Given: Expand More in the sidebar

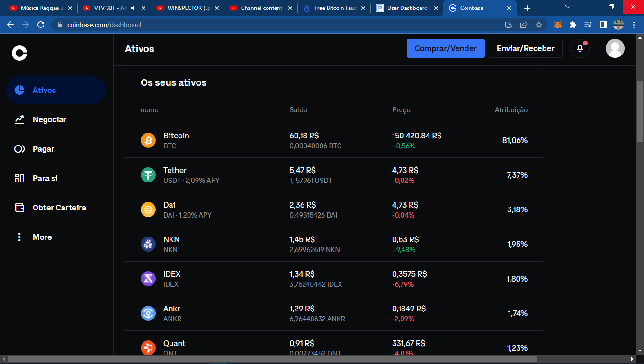Looking at the screenshot, I should pos(55,237).
